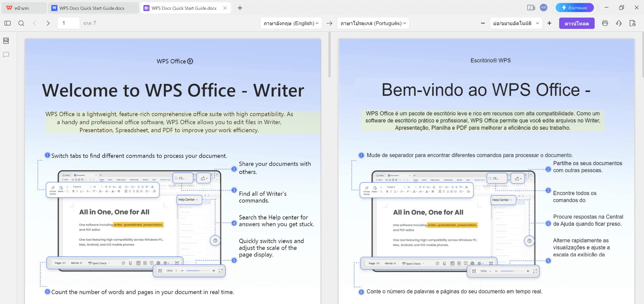Viewport: 644px width, 304px height.
Task: Open the translation history file icon
Action: point(632,23)
